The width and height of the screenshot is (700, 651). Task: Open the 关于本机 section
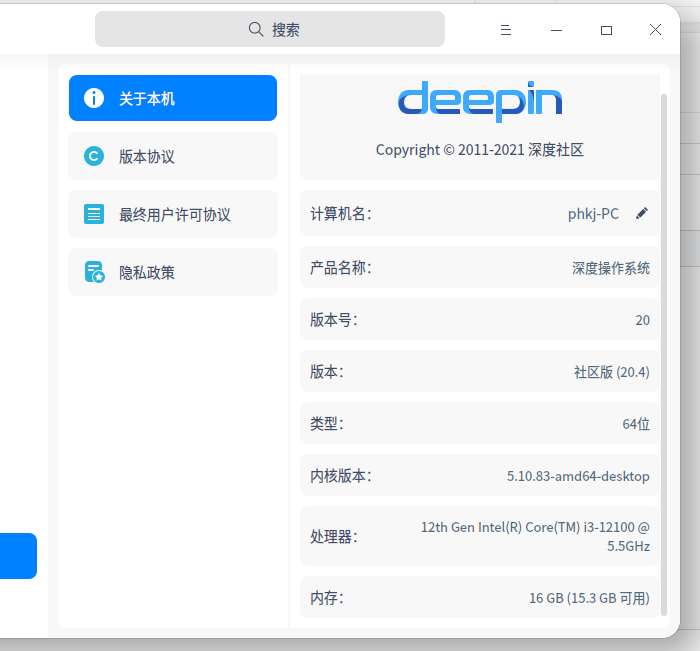(173, 98)
